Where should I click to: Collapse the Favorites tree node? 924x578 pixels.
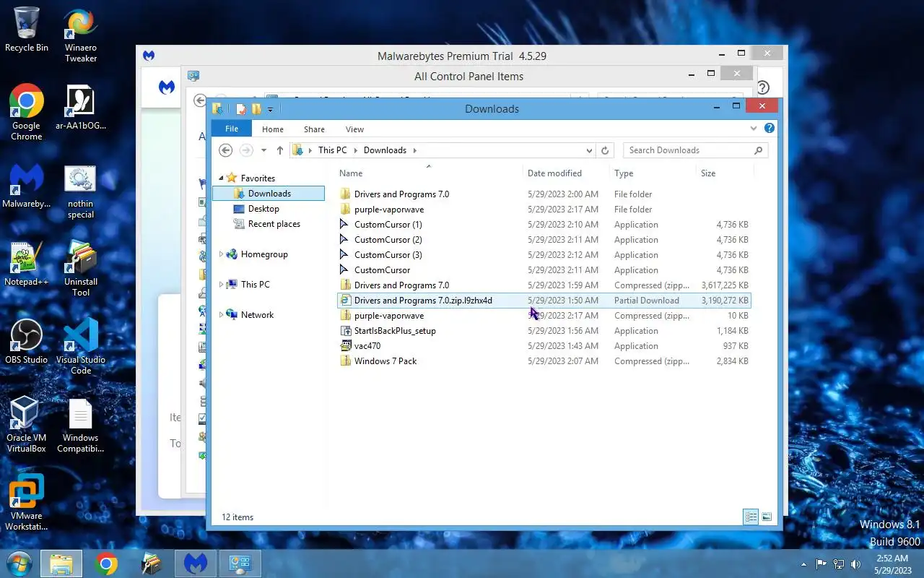[222, 178]
